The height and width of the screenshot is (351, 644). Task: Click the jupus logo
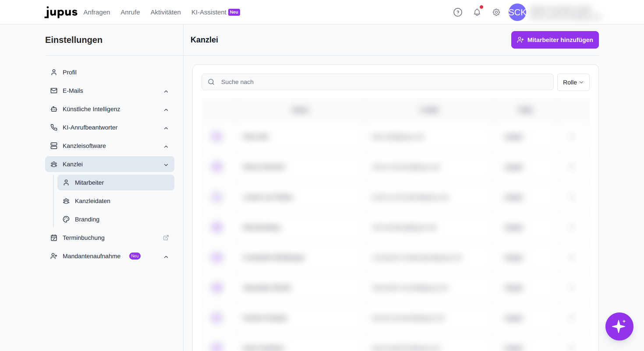point(61,12)
